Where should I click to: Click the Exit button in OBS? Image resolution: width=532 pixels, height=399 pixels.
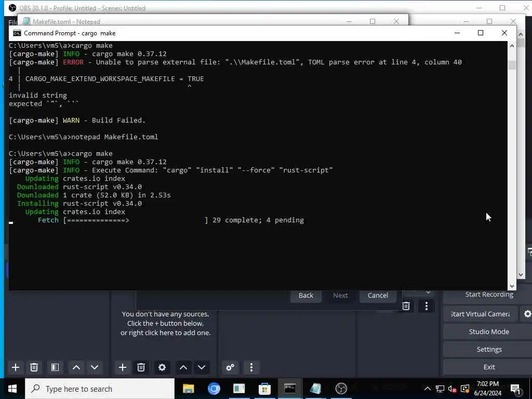[x=489, y=367]
